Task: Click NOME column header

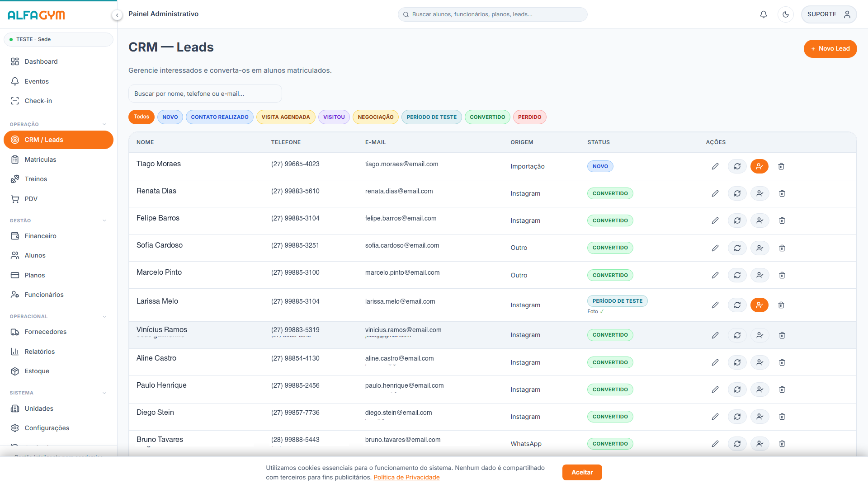Action: 145,142
